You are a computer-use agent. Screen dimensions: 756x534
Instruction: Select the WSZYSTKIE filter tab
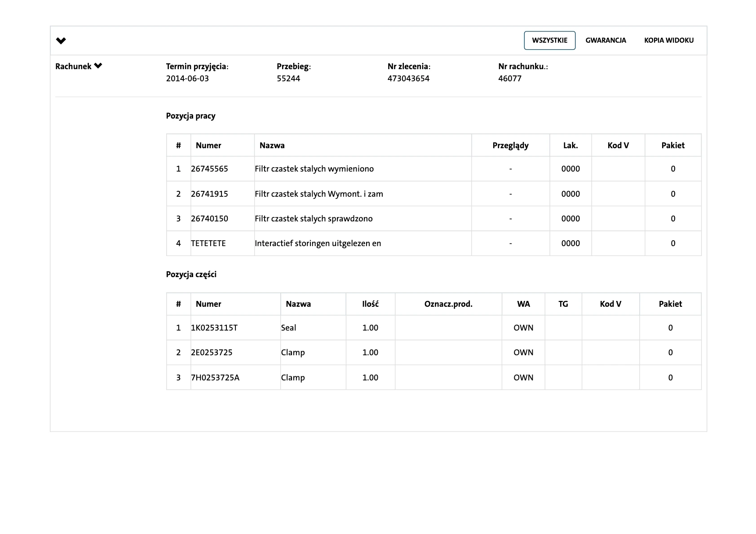click(x=549, y=40)
